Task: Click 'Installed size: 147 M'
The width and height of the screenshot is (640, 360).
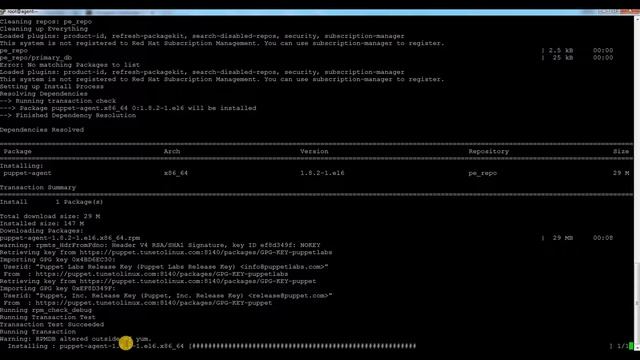Action: point(42,224)
